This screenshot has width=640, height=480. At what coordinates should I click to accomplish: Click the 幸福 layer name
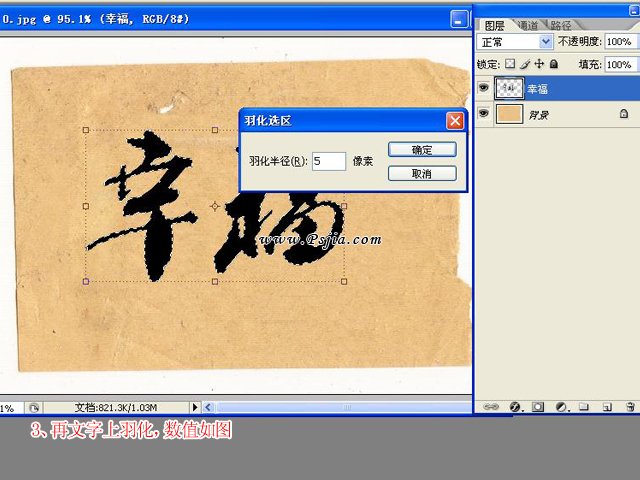tap(537, 89)
